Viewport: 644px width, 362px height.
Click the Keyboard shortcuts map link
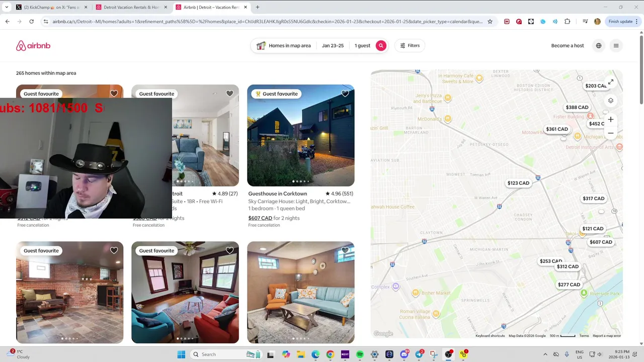pos(490,336)
